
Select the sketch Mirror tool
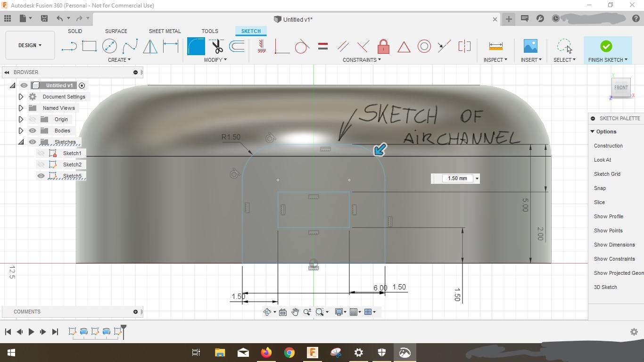coord(150,46)
